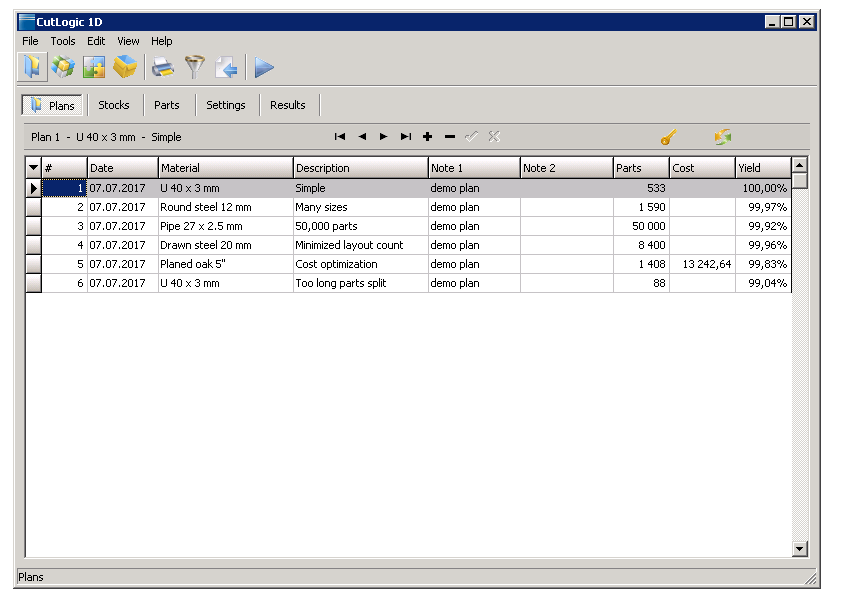Screen dimensions: 846x599
Task: Open the View menu
Action: coord(128,41)
